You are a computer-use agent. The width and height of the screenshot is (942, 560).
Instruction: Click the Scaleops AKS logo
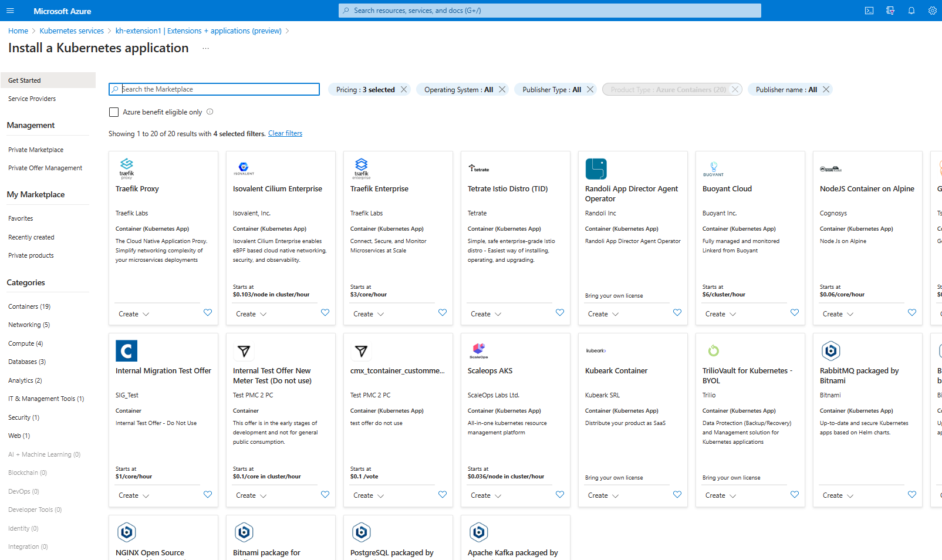click(x=479, y=350)
